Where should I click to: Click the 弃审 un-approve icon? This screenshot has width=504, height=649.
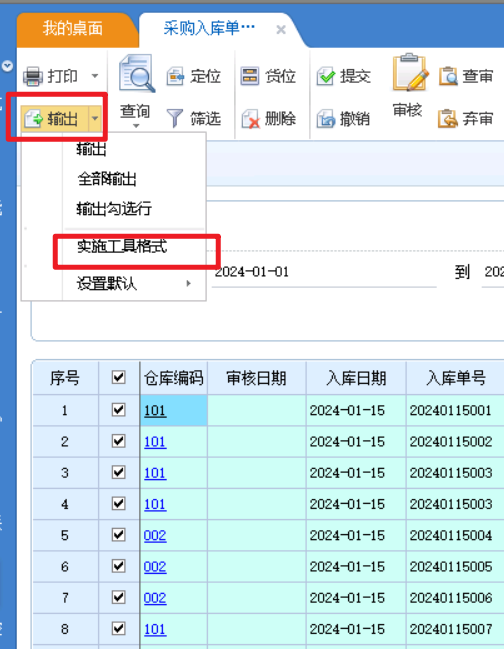(448, 119)
